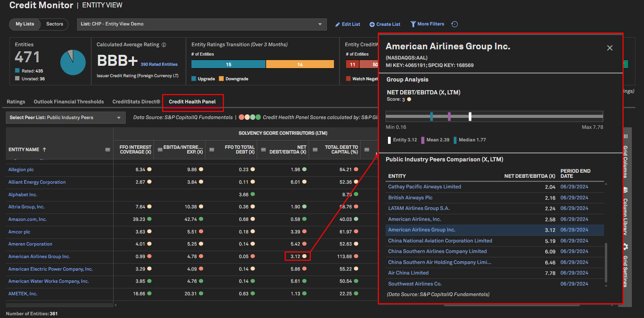The height and width of the screenshot is (318, 644).
Task: Click the rated versus unrated pie chart
Action: [73, 62]
